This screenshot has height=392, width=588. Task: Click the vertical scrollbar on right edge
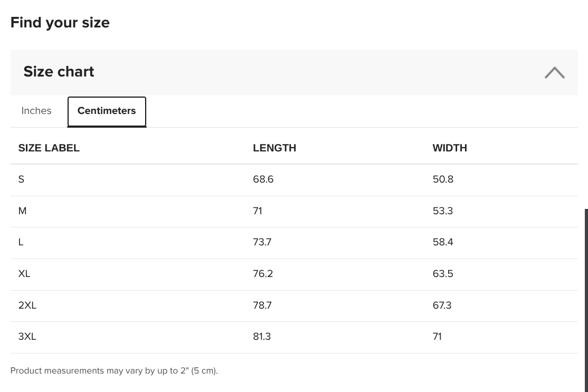pyautogui.click(x=586, y=301)
